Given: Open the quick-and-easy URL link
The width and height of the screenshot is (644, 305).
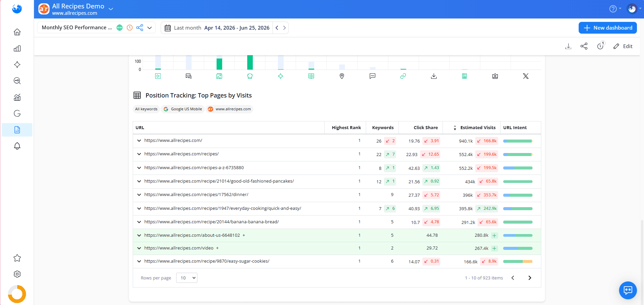Looking at the screenshot, I should (x=223, y=208).
